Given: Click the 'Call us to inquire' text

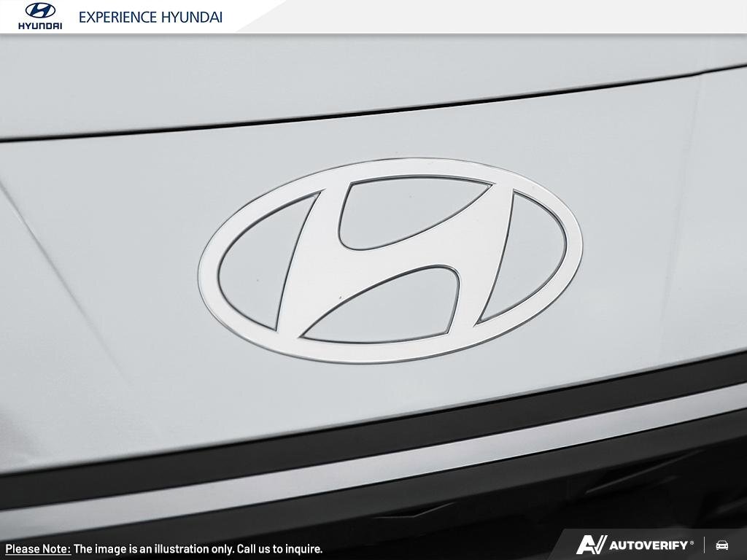Looking at the screenshot, I should pyautogui.click(x=282, y=549).
